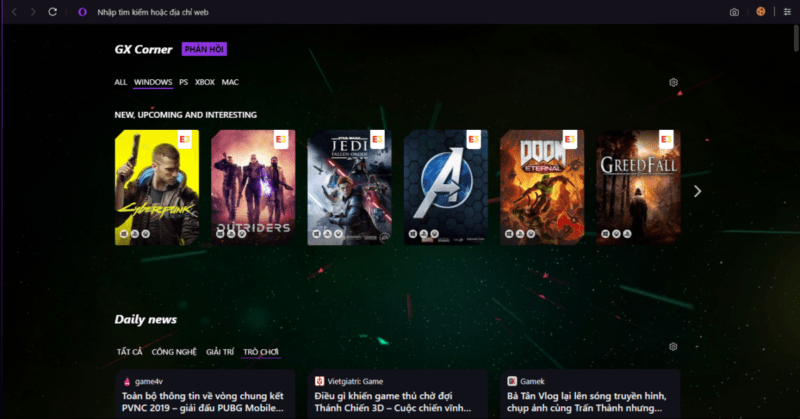Image resolution: width=800 pixels, height=419 pixels.
Task: Open GX Corner settings gear
Action: click(673, 82)
